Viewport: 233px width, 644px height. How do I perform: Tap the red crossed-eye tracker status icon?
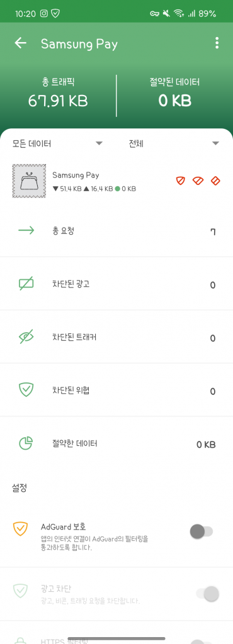pos(198,180)
